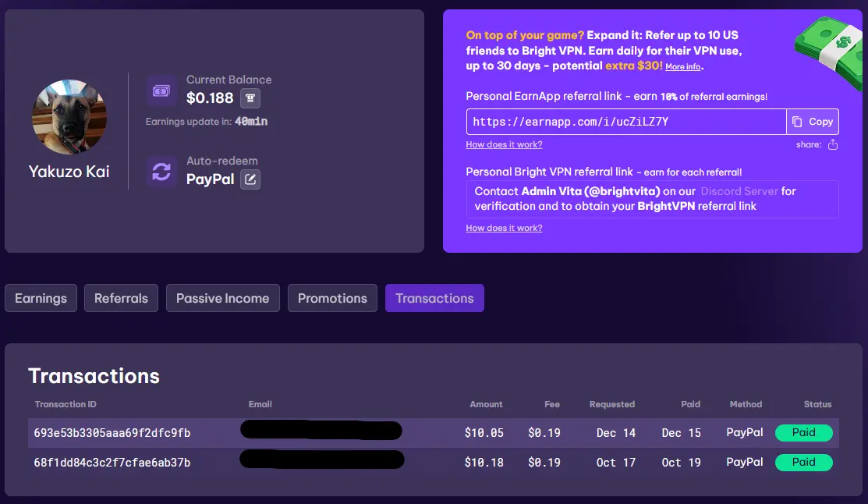The image size is (868, 504).
Task: Click the Dec 14 requested date
Action: coord(615,433)
